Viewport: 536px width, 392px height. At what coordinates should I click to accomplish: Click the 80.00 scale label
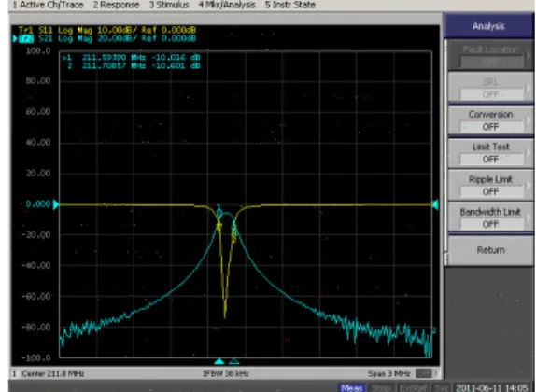click(x=38, y=81)
